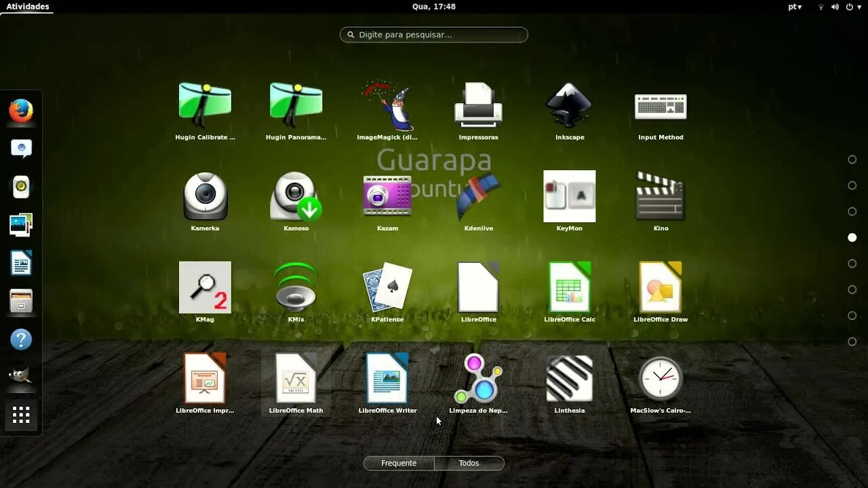Go to first app page indicator dot
The image size is (868, 488).
(852, 159)
